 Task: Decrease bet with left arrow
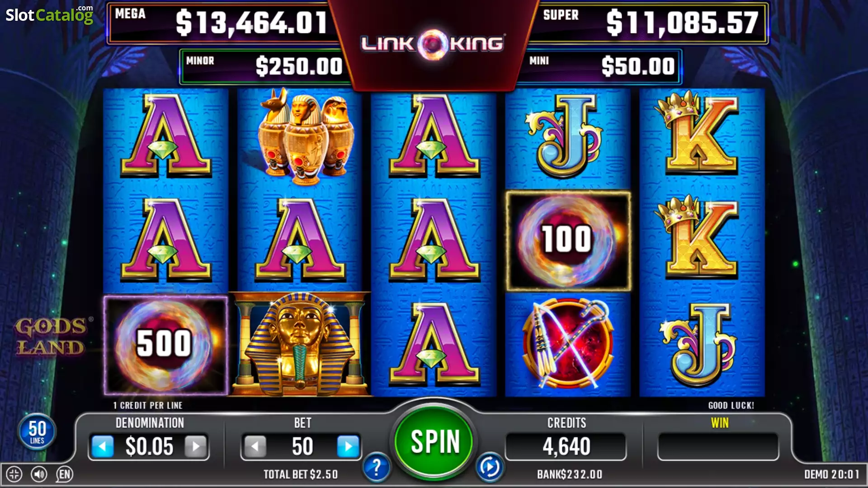[255, 446]
